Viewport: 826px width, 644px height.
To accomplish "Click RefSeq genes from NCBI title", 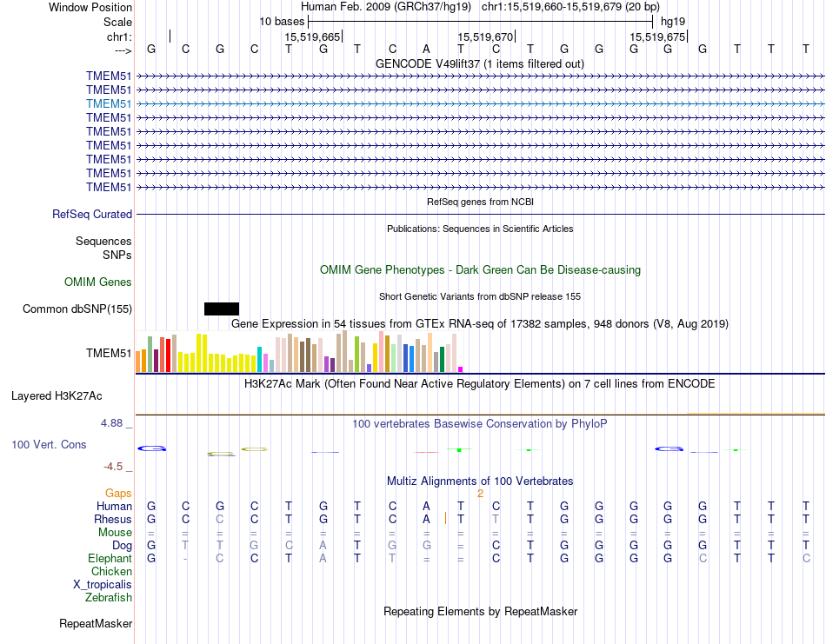I will pyautogui.click(x=480, y=202).
